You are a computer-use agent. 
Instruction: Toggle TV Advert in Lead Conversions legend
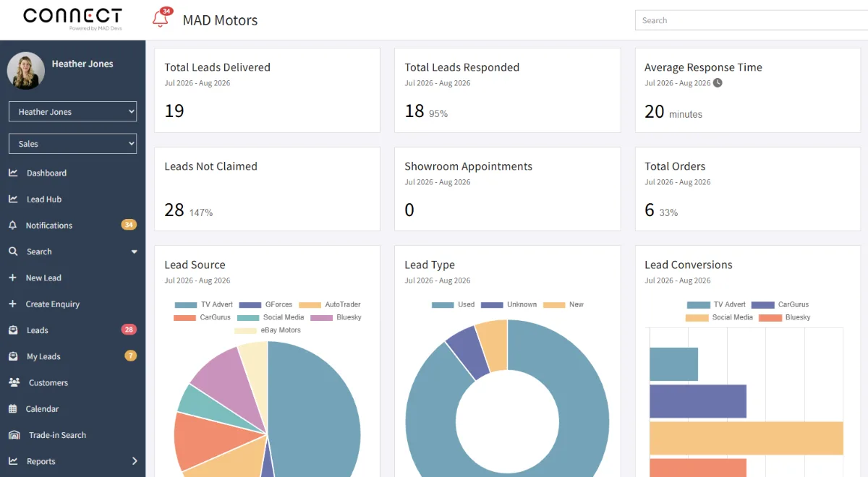(x=716, y=305)
